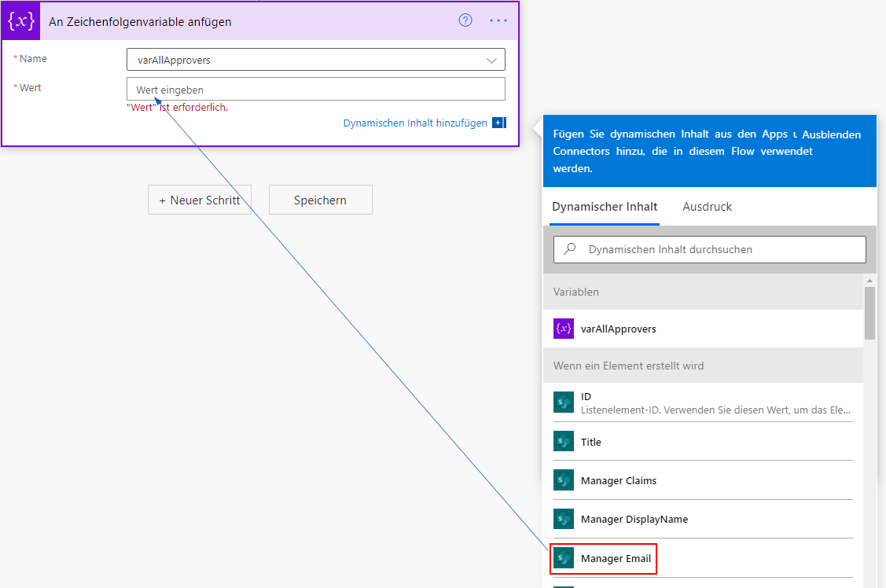Select the Manager Claims item
The height and width of the screenshot is (588, 886).
click(703, 480)
